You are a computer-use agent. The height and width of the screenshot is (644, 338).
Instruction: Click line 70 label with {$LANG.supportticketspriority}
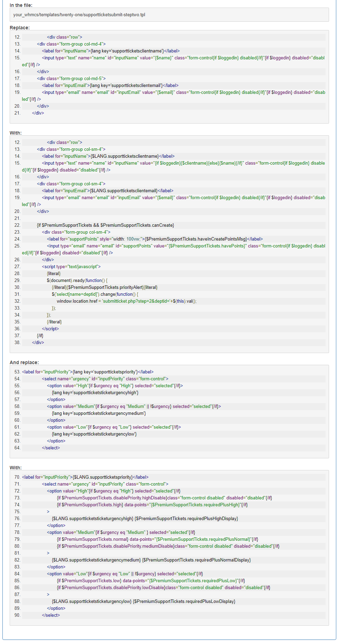coord(85,477)
